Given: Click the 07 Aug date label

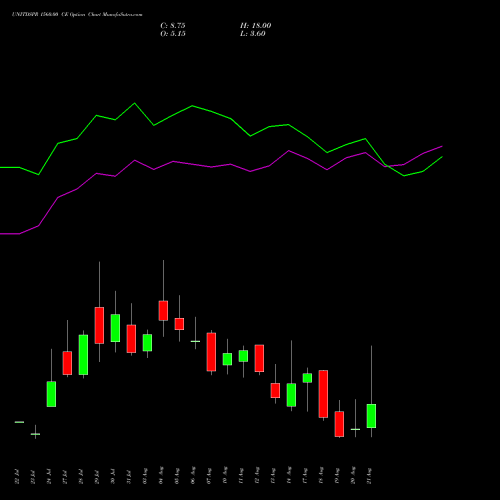Looking at the screenshot, I should click(x=209, y=476).
